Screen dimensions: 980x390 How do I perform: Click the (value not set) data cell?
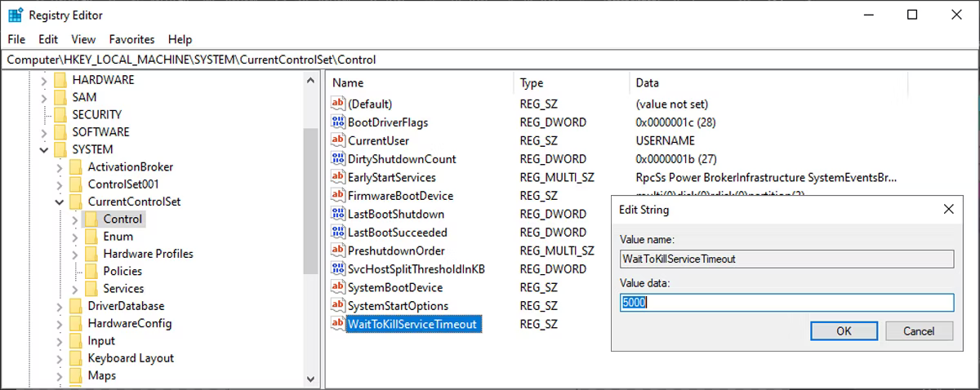click(672, 104)
